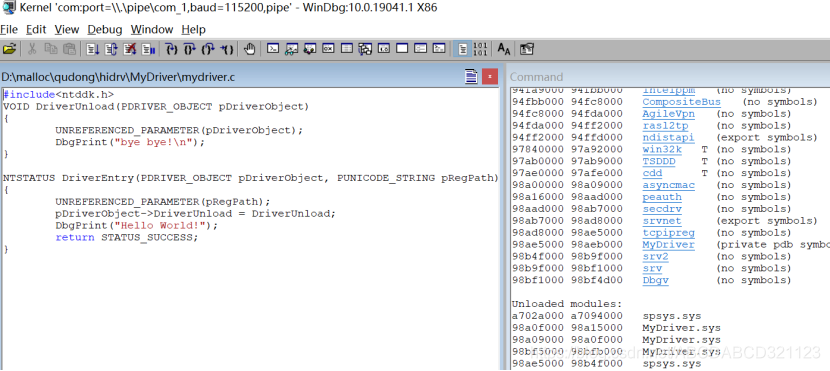Viewport: 830px width, 371px height.
Task: Turn Source Mode off with 101 icon
Action: point(480,49)
